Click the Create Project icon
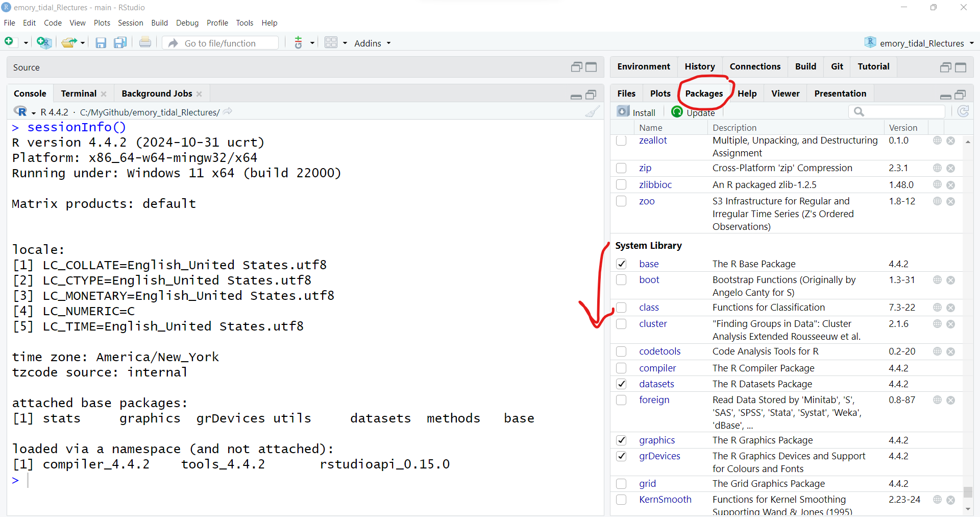This screenshot has height=517, width=980. click(44, 43)
